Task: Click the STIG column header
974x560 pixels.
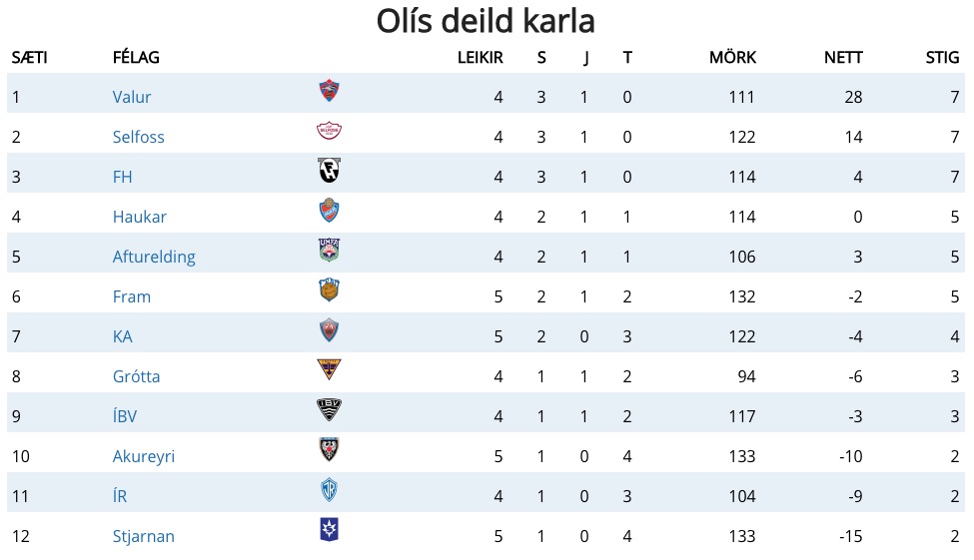Action: pyautogui.click(x=942, y=58)
